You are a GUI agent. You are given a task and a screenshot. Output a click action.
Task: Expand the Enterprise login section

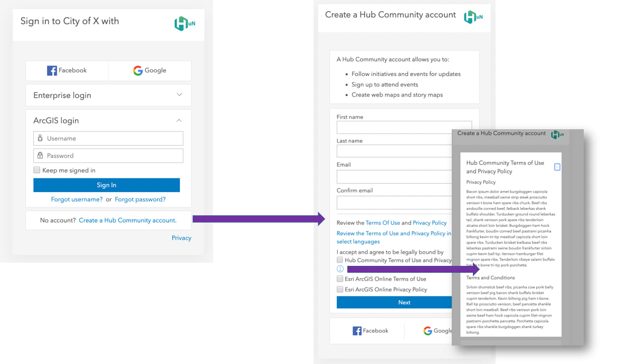[x=179, y=95]
